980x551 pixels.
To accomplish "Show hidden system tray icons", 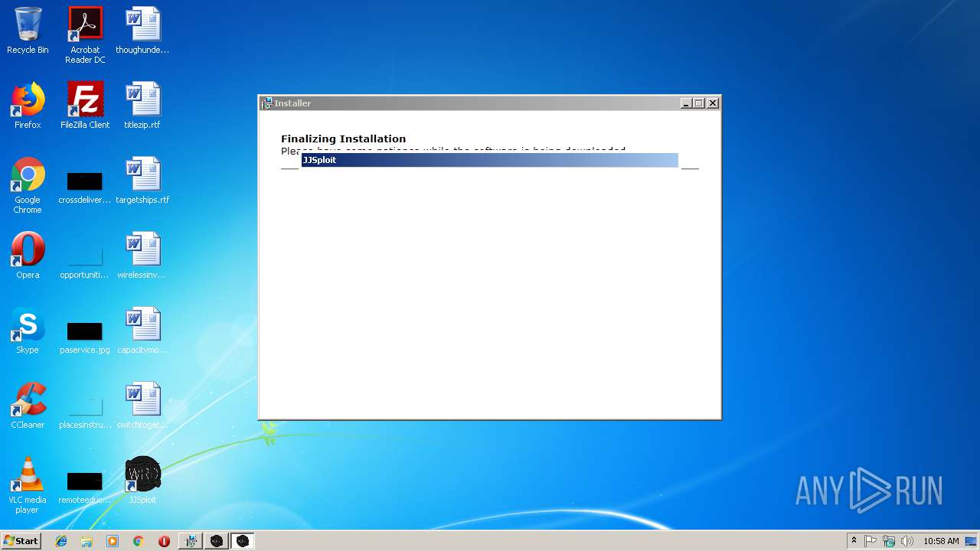I will click(x=854, y=541).
